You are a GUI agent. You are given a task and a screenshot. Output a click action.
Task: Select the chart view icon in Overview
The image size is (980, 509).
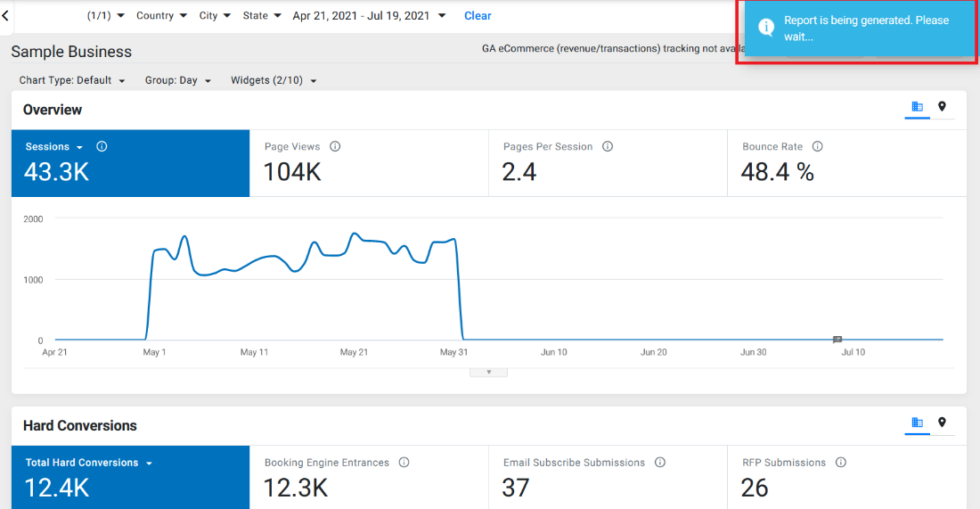917,107
